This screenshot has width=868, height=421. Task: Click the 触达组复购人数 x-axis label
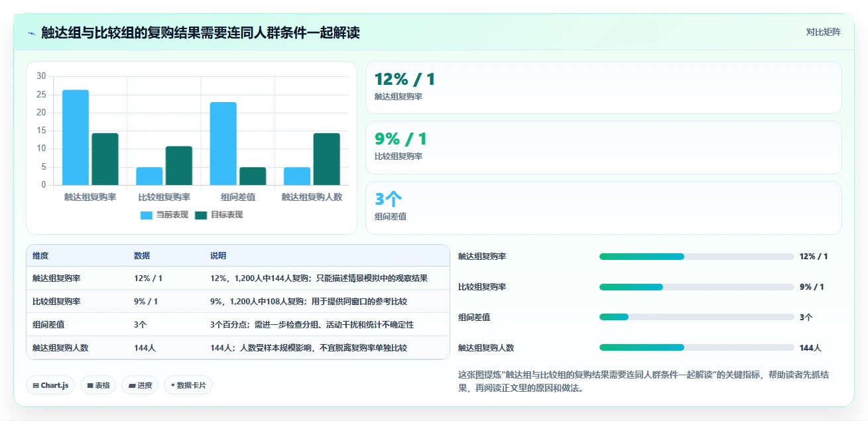click(x=312, y=197)
